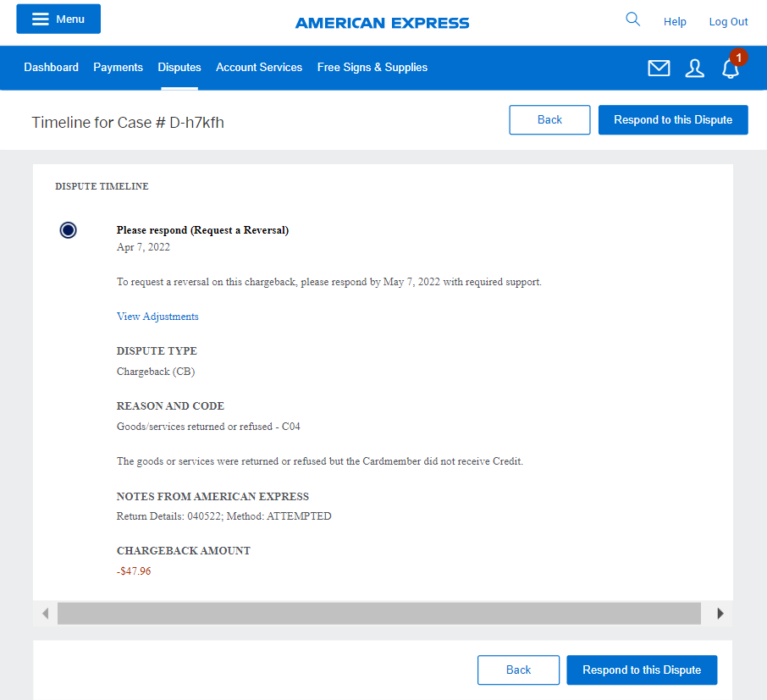Open the user profile icon
This screenshot has width=767, height=700.
point(694,69)
